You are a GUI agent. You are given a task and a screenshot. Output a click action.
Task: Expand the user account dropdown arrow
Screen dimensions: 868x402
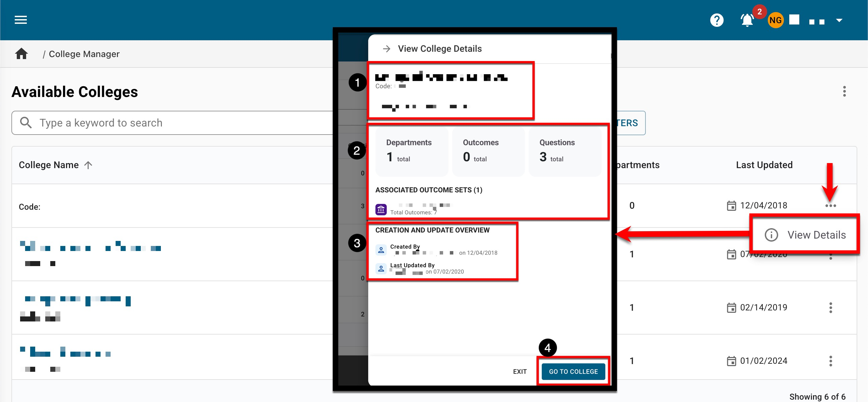tap(839, 20)
